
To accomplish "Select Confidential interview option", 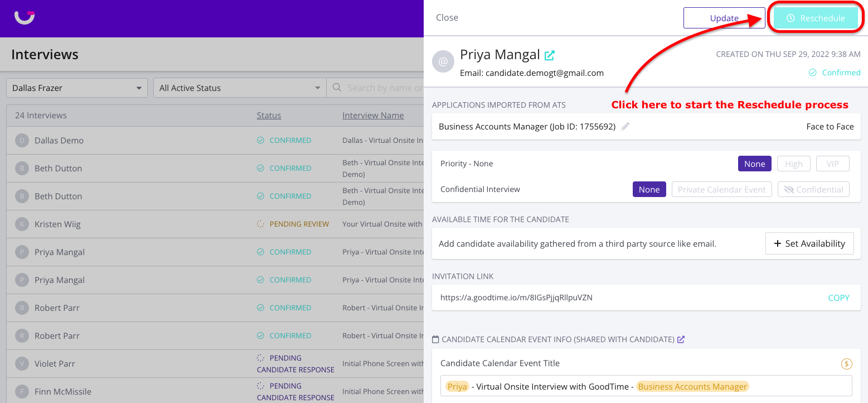I will point(813,189).
